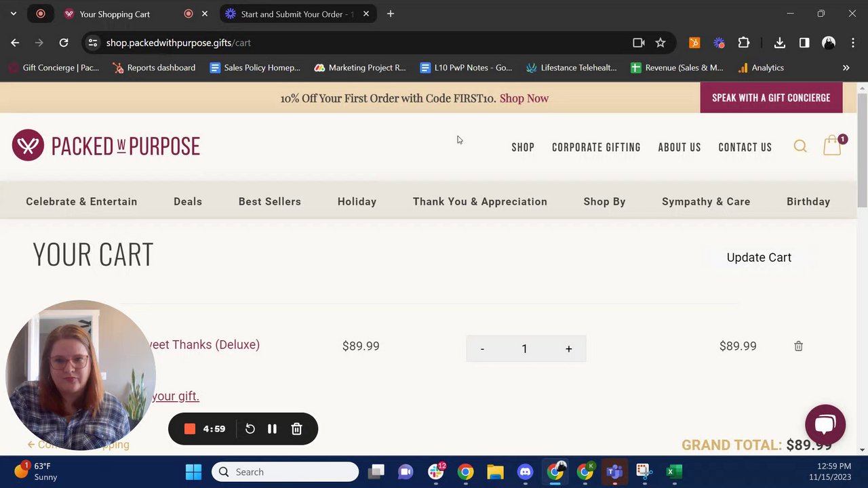Open Thank You & Appreciation category
The image size is (868, 488).
(x=480, y=201)
